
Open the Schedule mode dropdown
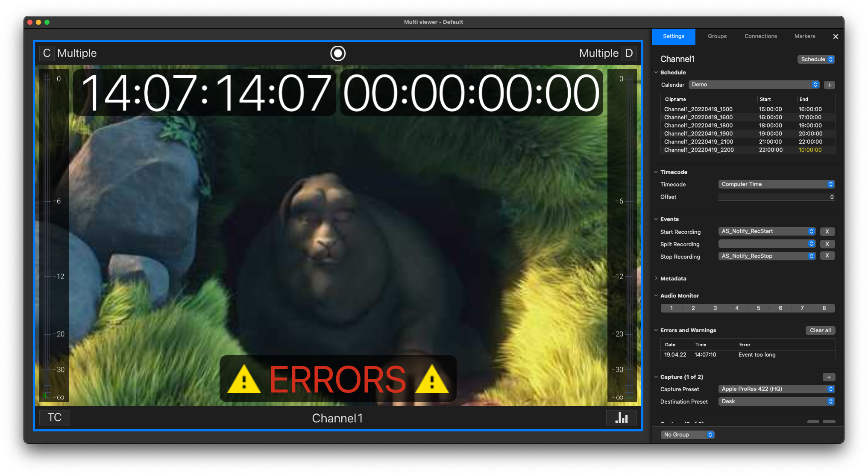816,59
